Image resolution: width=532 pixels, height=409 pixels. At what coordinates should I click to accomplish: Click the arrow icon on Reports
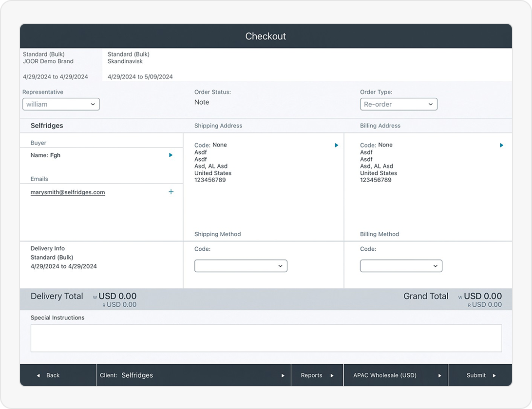pyautogui.click(x=332, y=375)
